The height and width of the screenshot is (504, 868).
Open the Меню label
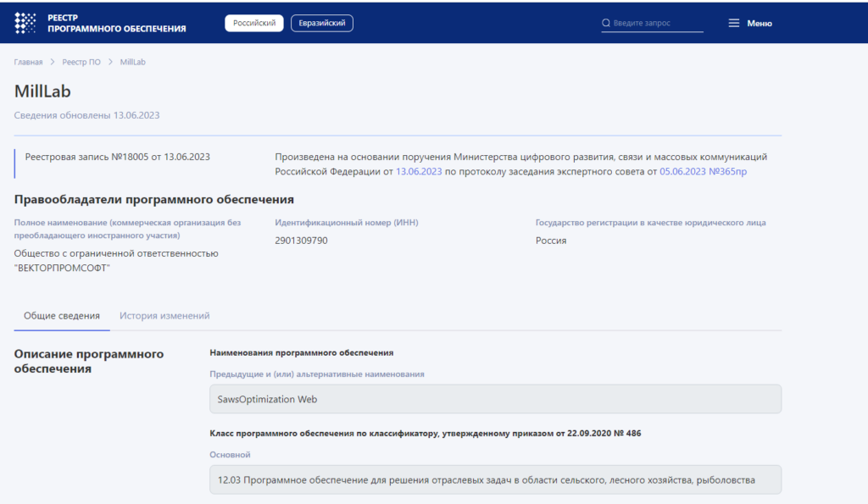pyautogui.click(x=759, y=23)
